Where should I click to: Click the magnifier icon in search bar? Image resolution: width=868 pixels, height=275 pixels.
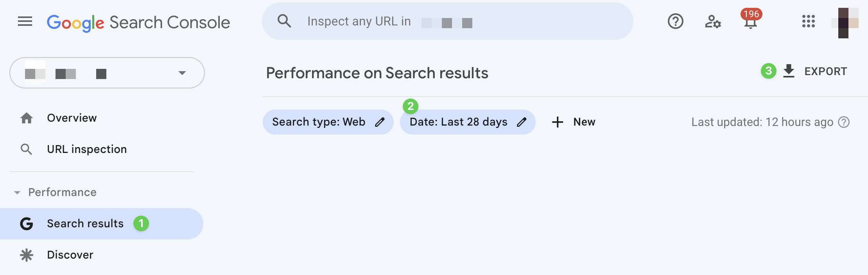point(284,21)
